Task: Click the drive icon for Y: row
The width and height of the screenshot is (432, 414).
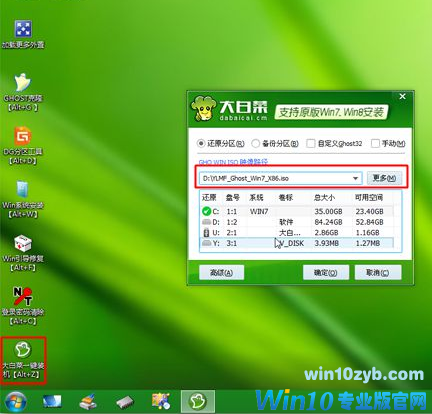Action: pos(206,243)
